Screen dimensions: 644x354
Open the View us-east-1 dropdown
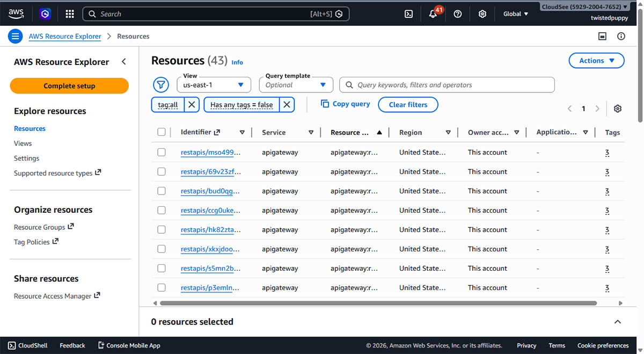click(214, 85)
